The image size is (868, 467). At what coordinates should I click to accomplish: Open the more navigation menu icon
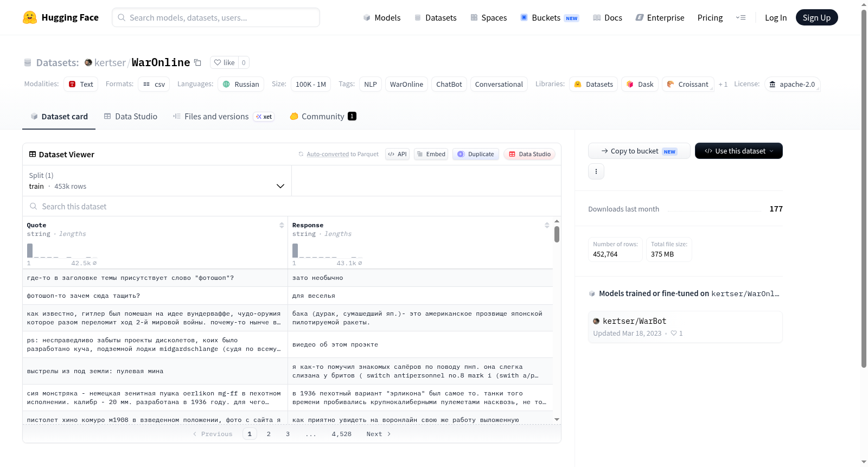(741, 17)
